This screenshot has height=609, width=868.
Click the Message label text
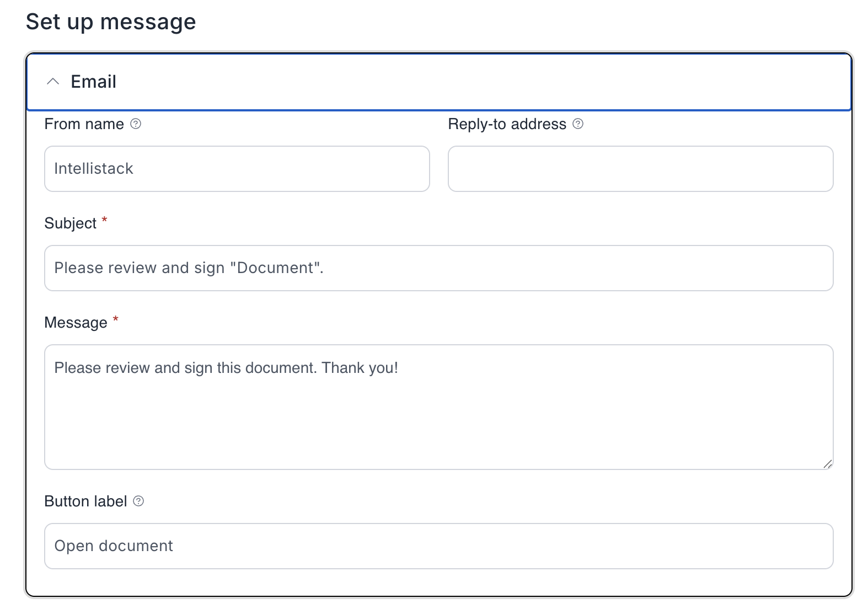point(76,323)
